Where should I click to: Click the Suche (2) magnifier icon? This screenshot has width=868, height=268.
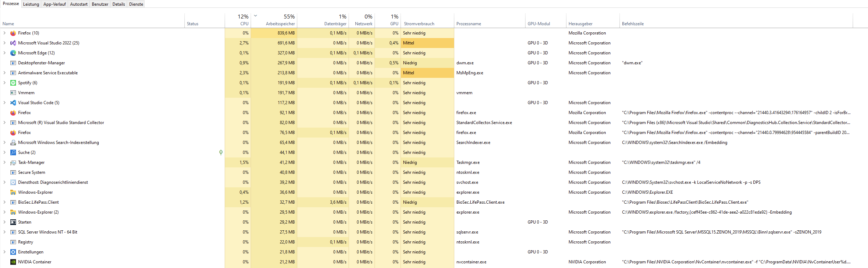(13, 152)
